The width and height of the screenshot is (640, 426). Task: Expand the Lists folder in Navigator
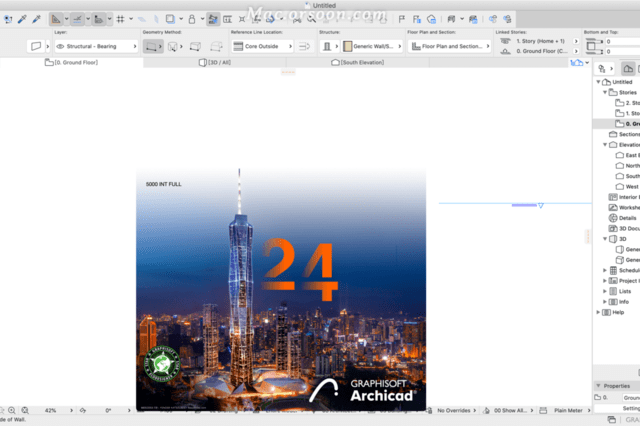pyautogui.click(x=605, y=291)
